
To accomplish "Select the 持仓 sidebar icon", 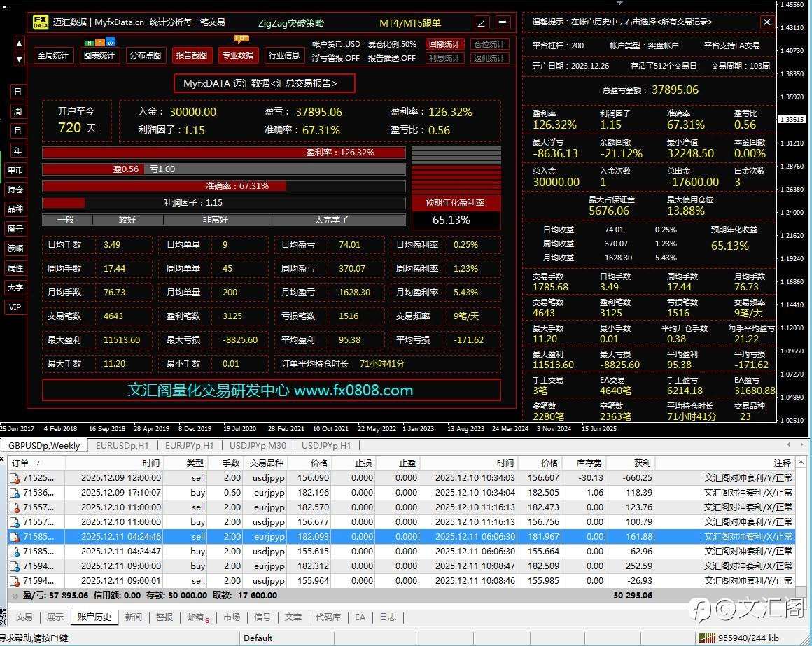I will click(17, 189).
